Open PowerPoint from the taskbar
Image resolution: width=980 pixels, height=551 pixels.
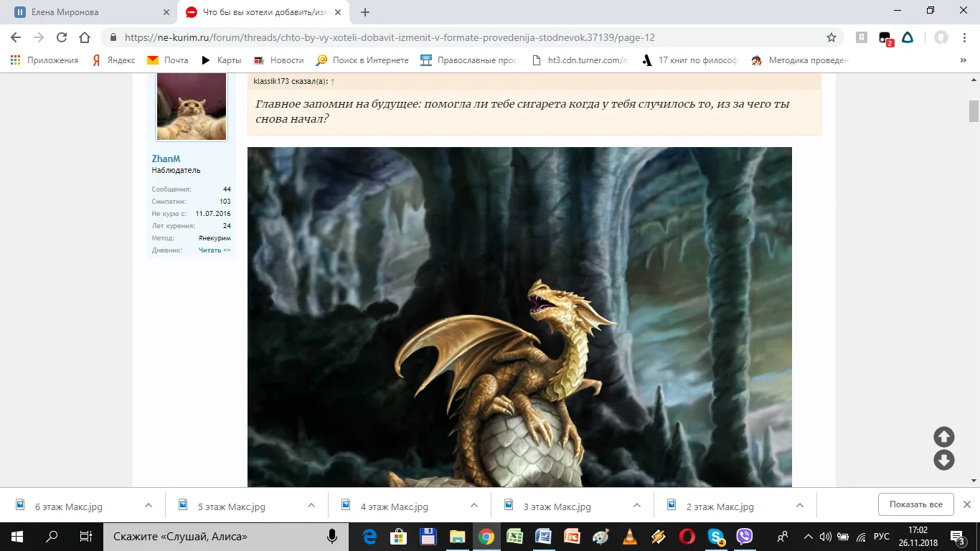coord(572,536)
